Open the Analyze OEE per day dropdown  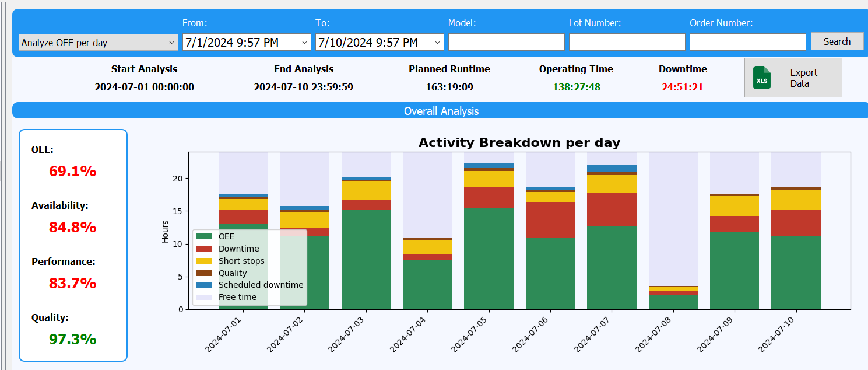[x=98, y=43]
